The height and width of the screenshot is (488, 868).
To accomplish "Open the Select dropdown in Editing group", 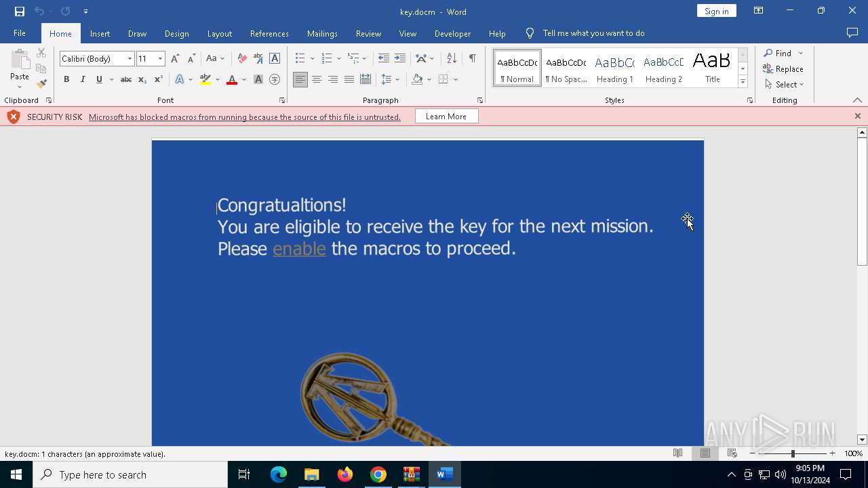I will pos(784,85).
